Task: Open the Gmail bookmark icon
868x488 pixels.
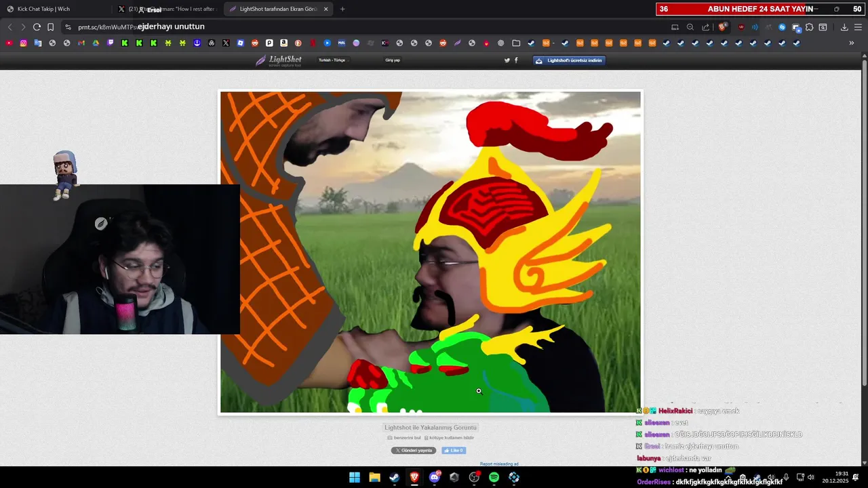Action: [81, 43]
